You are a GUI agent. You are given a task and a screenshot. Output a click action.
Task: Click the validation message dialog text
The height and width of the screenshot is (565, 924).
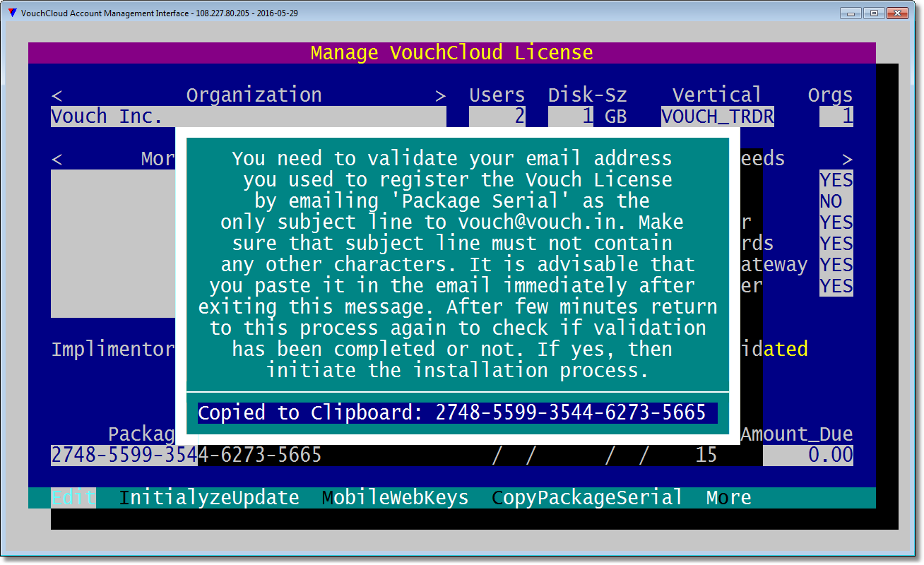[458, 265]
